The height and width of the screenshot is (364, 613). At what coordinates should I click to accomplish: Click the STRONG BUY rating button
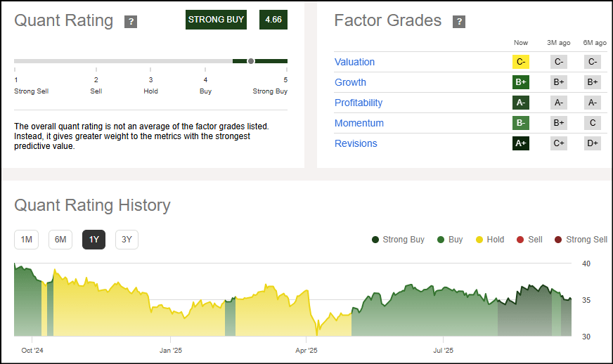click(216, 20)
